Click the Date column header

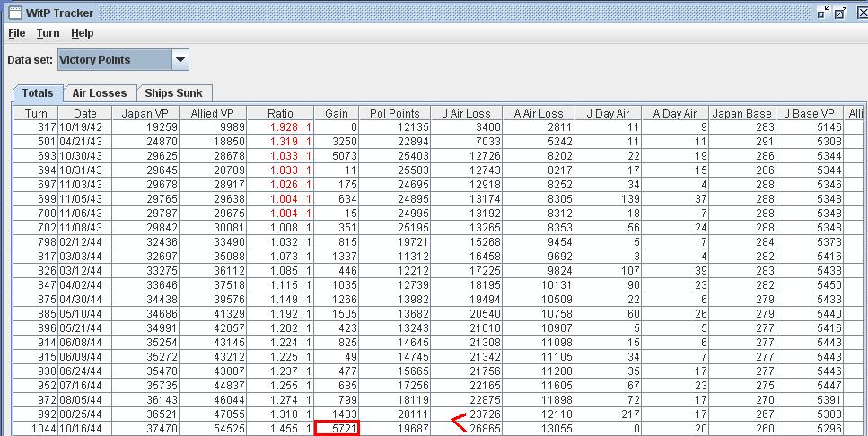(x=84, y=113)
